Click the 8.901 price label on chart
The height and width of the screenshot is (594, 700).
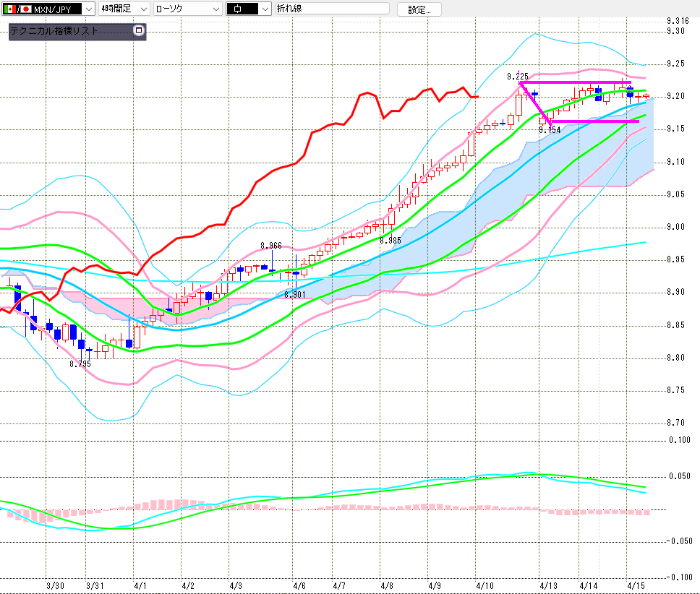294,295
